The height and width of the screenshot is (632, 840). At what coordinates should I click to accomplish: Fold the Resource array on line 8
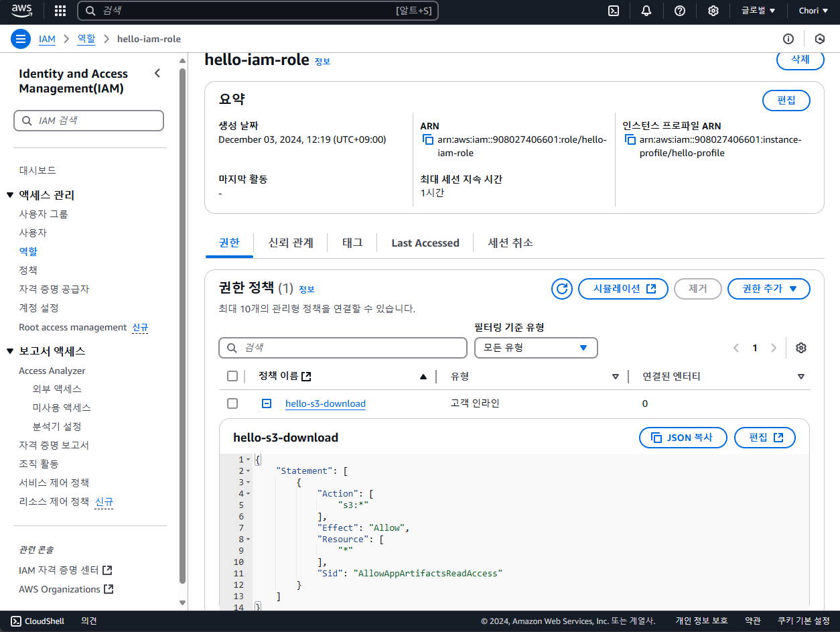(248, 540)
